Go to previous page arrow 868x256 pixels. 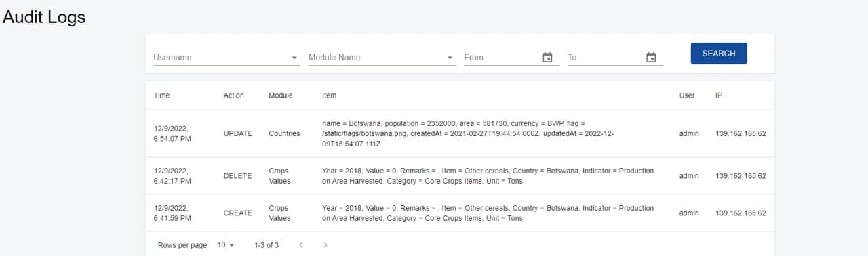(x=301, y=244)
